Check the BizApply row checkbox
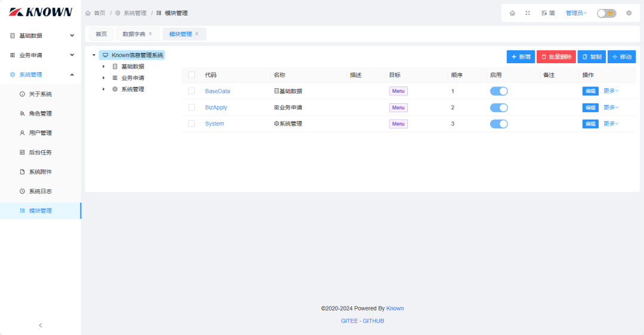Image resolution: width=644 pixels, height=335 pixels. [x=191, y=107]
